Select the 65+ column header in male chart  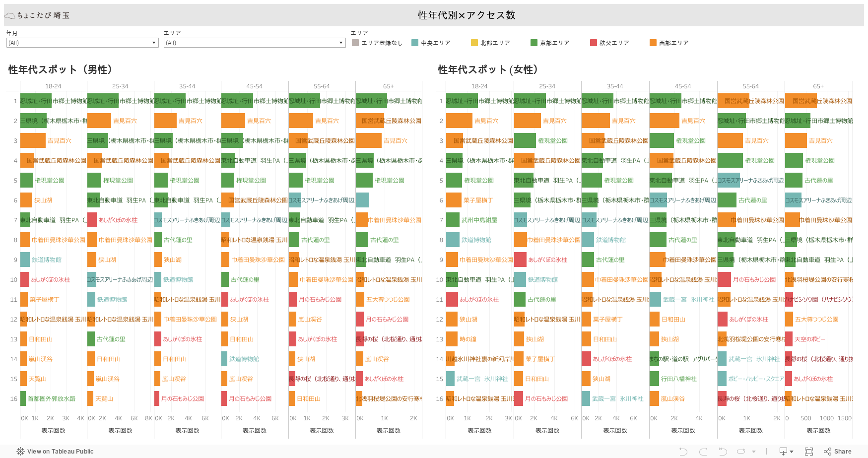[x=389, y=86]
